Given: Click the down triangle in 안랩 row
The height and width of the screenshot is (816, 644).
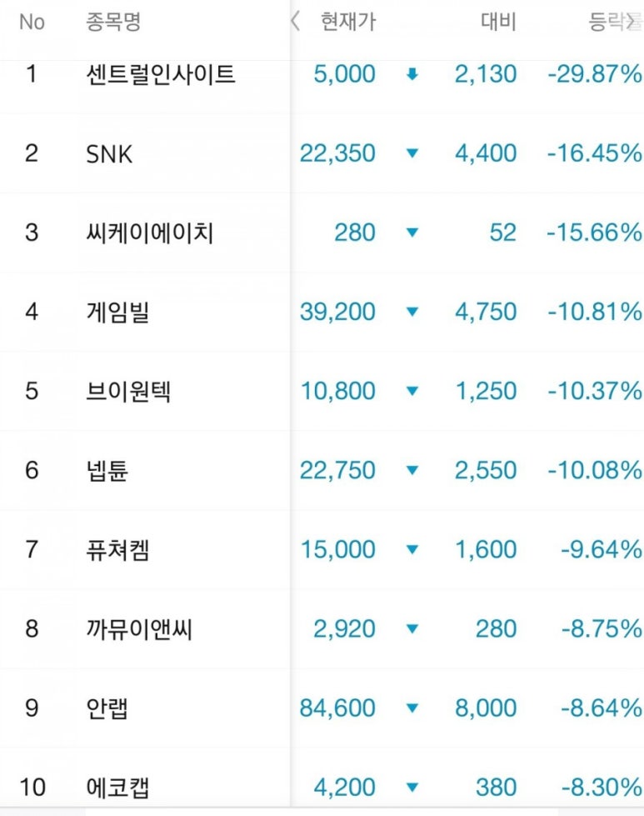Looking at the screenshot, I should pyautogui.click(x=412, y=708).
